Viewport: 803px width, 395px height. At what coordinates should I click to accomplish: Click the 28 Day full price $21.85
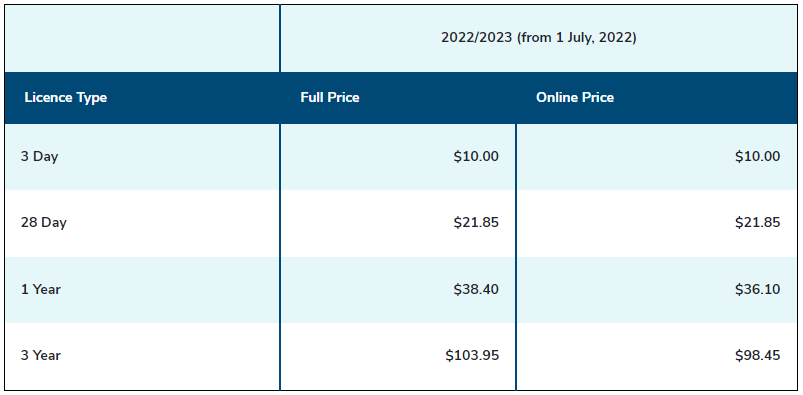point(476,223)
